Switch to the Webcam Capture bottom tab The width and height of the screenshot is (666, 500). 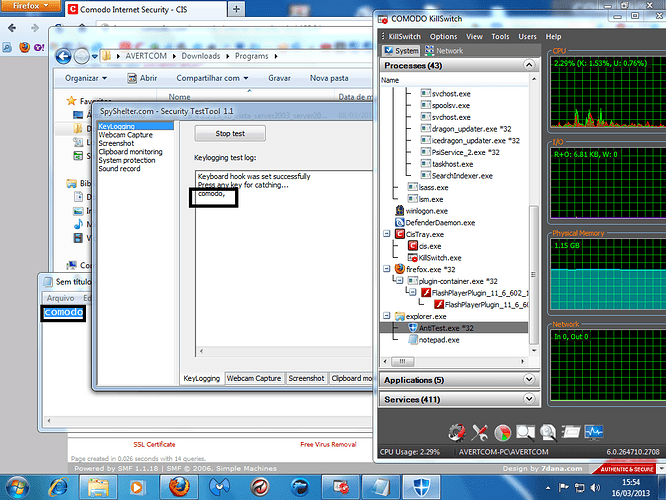(x=254, y=378)
